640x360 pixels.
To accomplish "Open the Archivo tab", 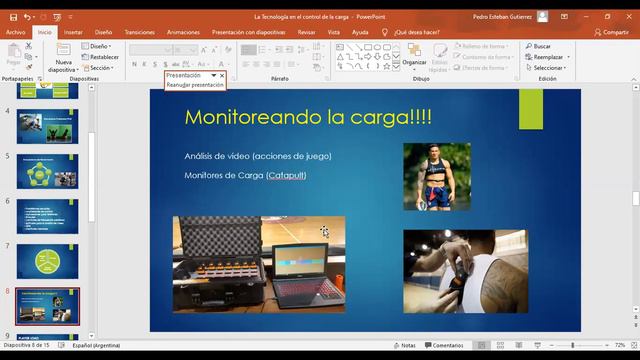I will [x=16, y=32].
